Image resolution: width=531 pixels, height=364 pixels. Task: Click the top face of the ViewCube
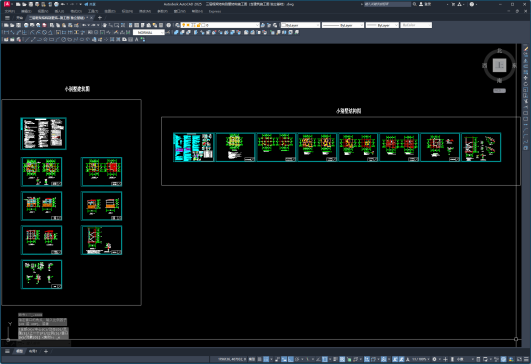tap(499, 65)
